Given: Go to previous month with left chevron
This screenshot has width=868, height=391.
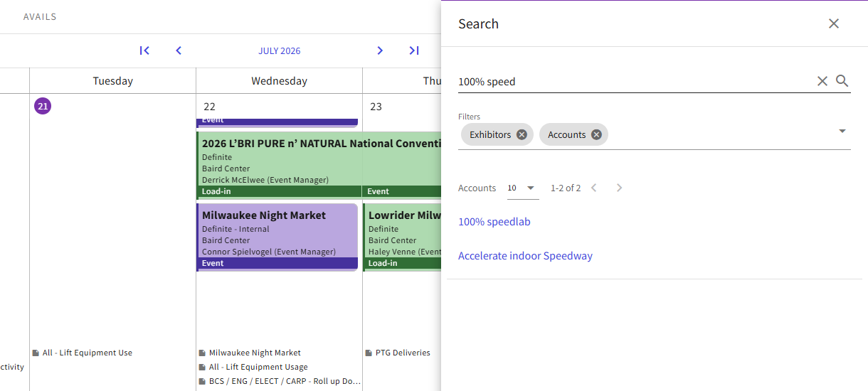Looking at the screenshot, I should coord(179,50).
